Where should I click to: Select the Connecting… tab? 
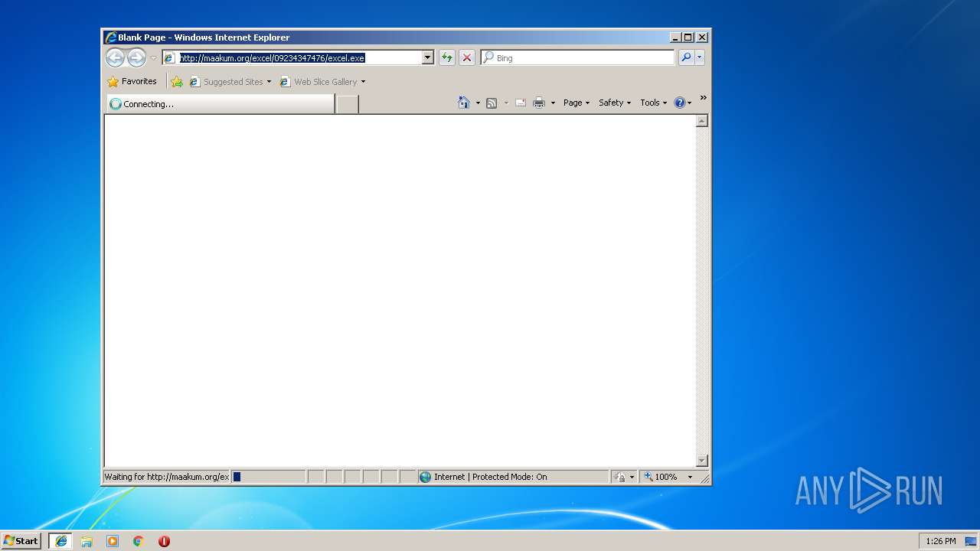[220, 104]
